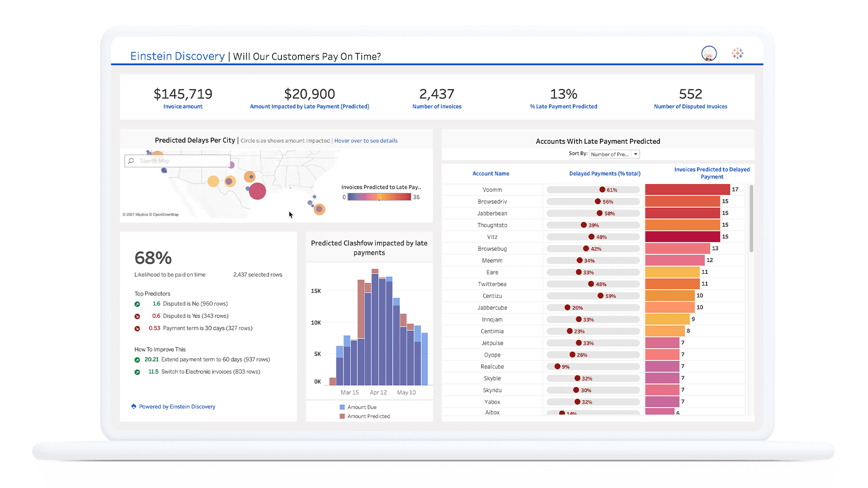868x488 pixels.
Task: Select the Yabox account name
Action: tap(492, 402)
